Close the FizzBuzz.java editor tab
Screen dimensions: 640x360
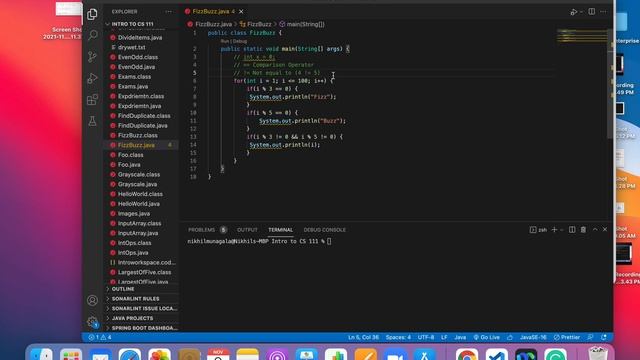[241, 11]
